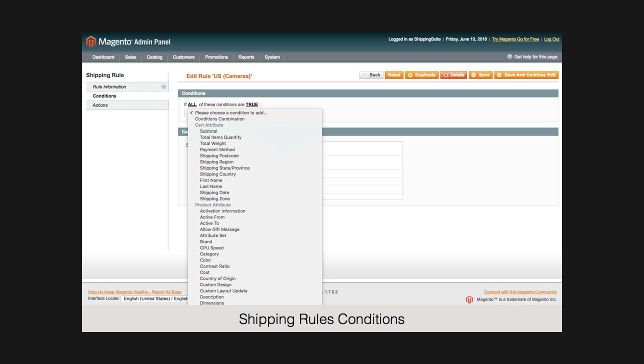
Task: Click the Magento logo in footer
Action: [469, 299]
